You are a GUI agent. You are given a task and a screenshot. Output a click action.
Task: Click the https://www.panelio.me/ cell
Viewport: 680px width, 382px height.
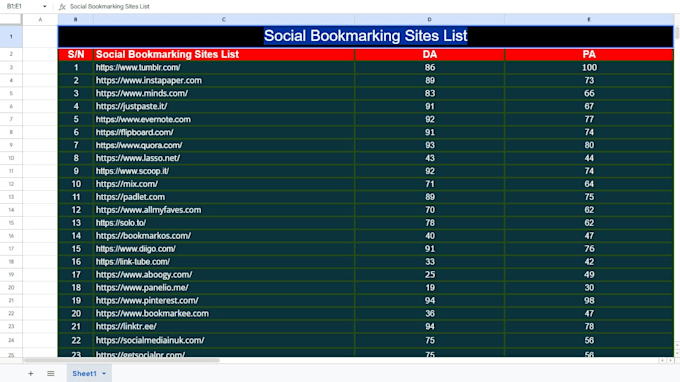coord(224,287)
